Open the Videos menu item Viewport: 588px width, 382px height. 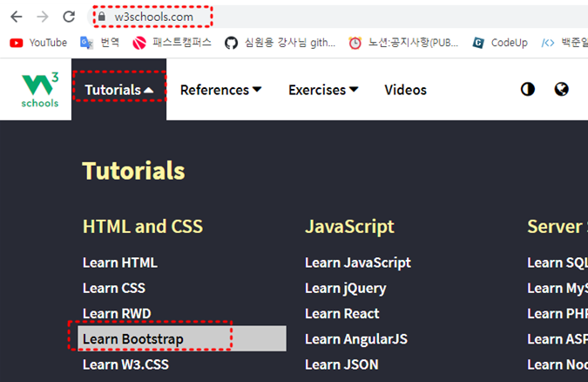(405, 90)
